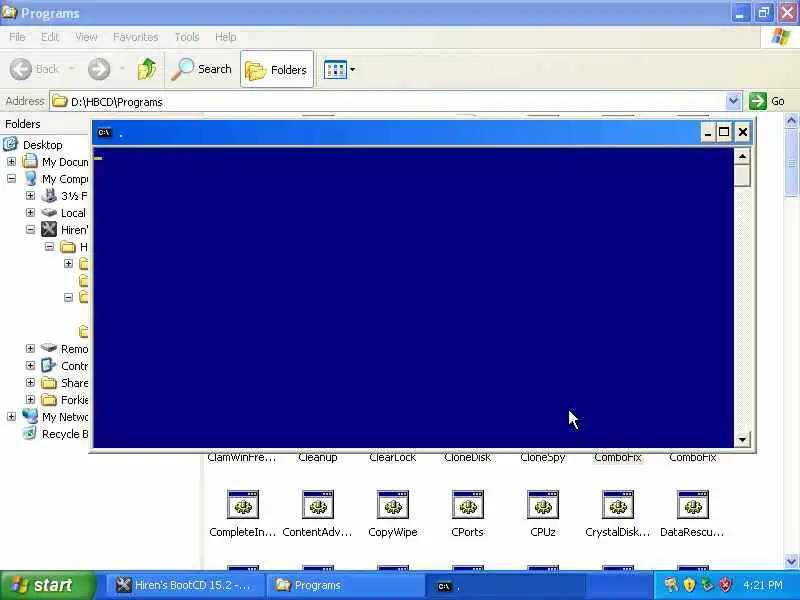
Task: Expand the Control Panel node
Action: [x=30, y=365]
